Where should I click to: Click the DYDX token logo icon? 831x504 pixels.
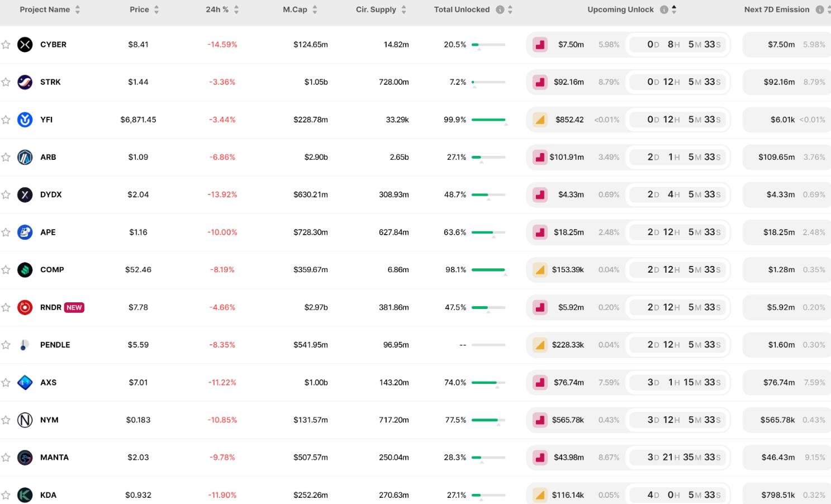click(x=25, y=194)
